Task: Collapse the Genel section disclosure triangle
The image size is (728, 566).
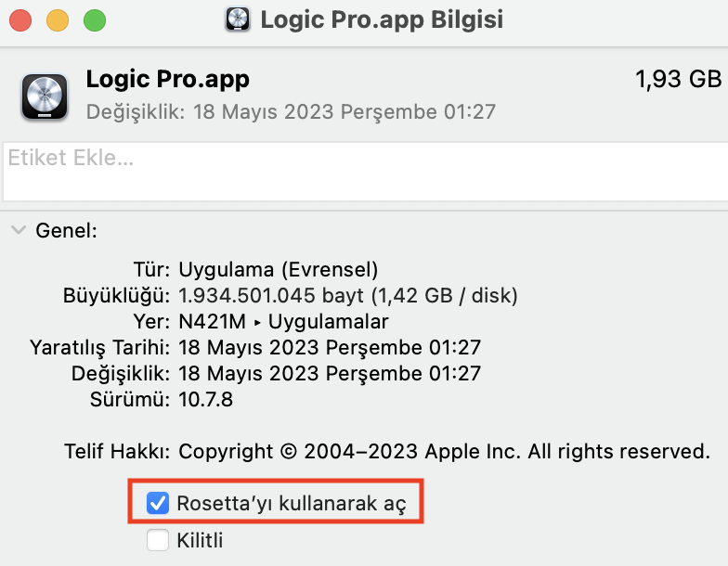Action: [x=18, y=231]
